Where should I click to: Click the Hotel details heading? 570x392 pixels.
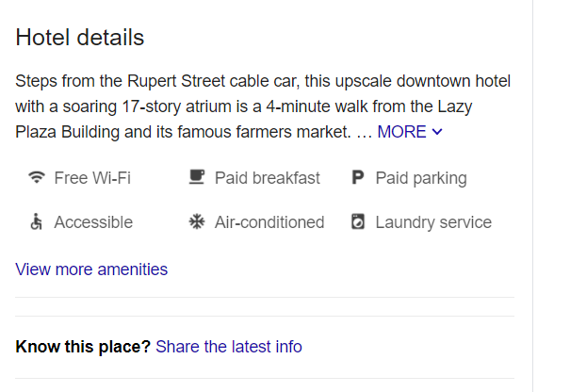(x=79, y=38)
